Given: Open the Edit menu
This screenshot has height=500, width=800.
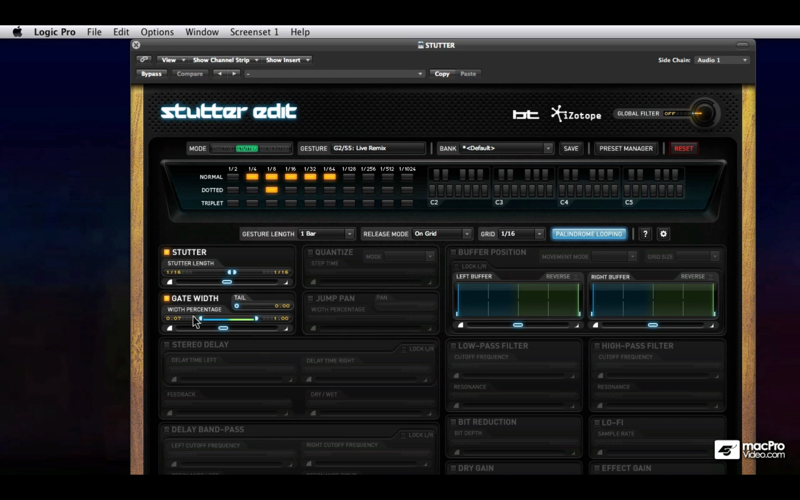Looking at the screenshot, I should point(121,32).
